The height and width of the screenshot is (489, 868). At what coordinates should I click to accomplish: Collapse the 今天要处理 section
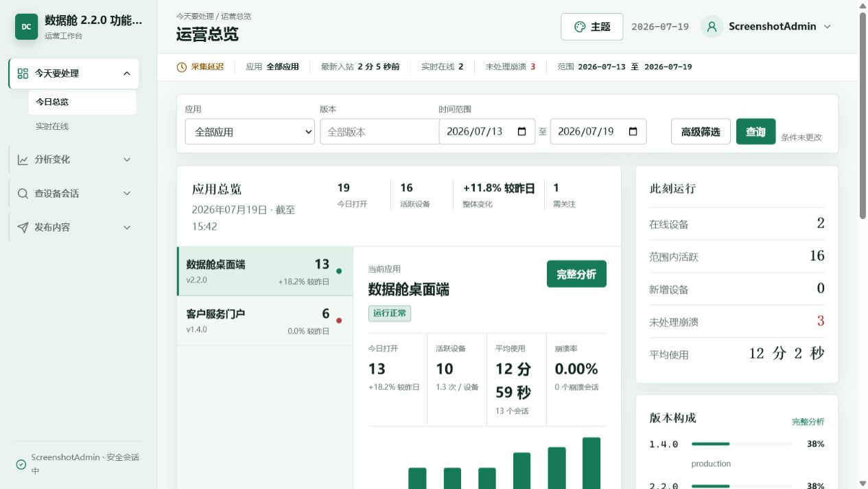(127, 73)
